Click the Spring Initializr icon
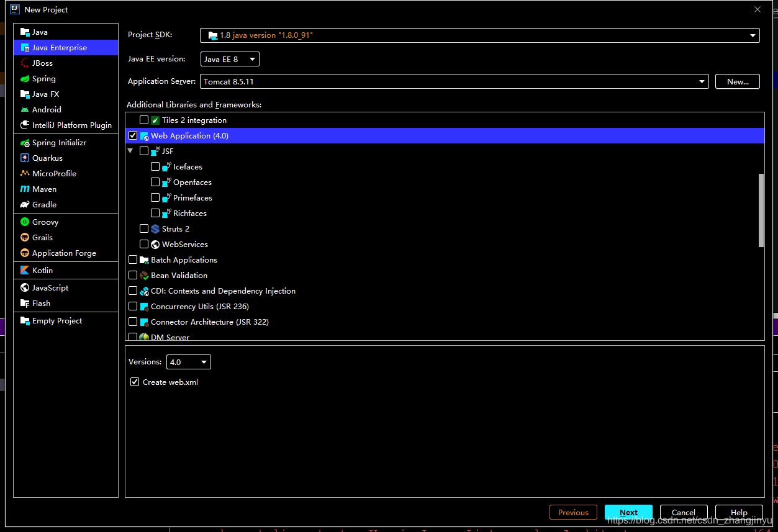This screenshot has height=532, width=778. tap(25, 143)
